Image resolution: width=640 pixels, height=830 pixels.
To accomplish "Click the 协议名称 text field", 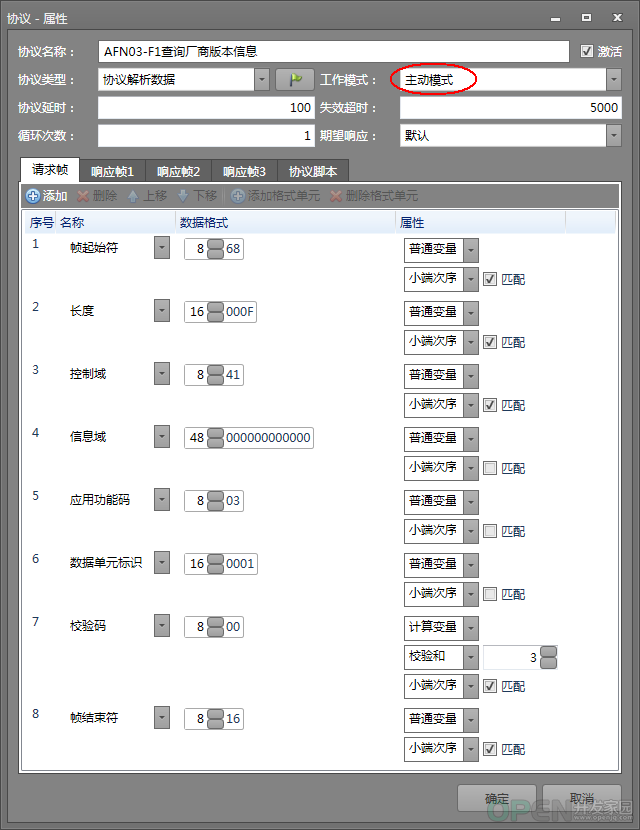I will pos(333,51).
